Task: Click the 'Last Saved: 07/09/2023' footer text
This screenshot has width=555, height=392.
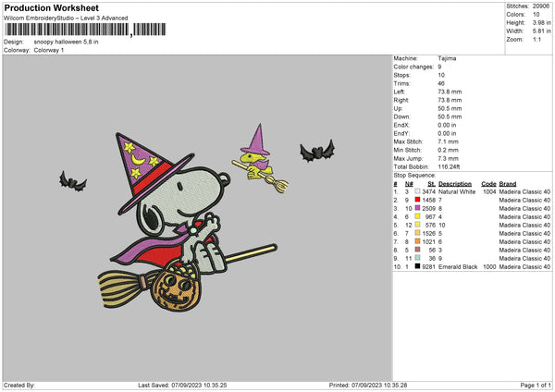Action: click(x=182, y=385)
